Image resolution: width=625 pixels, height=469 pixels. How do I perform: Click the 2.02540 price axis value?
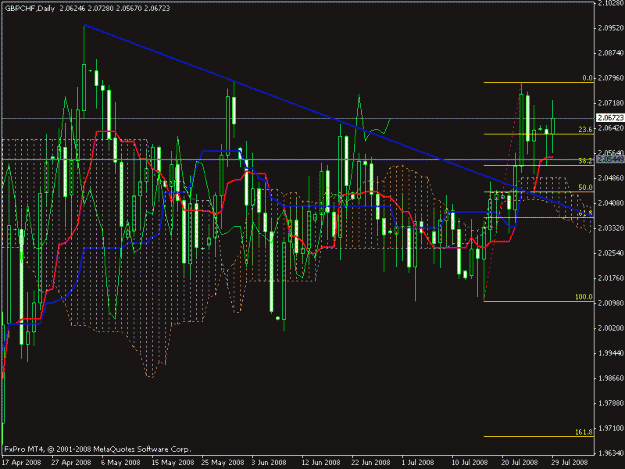611,253
